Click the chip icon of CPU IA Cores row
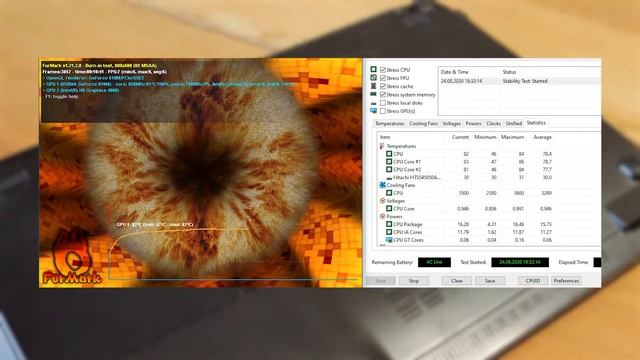 pyautogui.click(x=389, y=232)
